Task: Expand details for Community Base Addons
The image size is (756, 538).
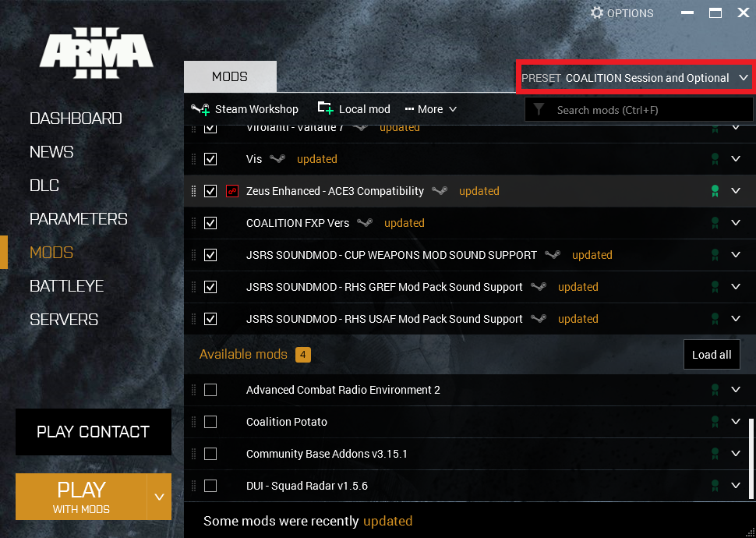Action: point(736,454)
